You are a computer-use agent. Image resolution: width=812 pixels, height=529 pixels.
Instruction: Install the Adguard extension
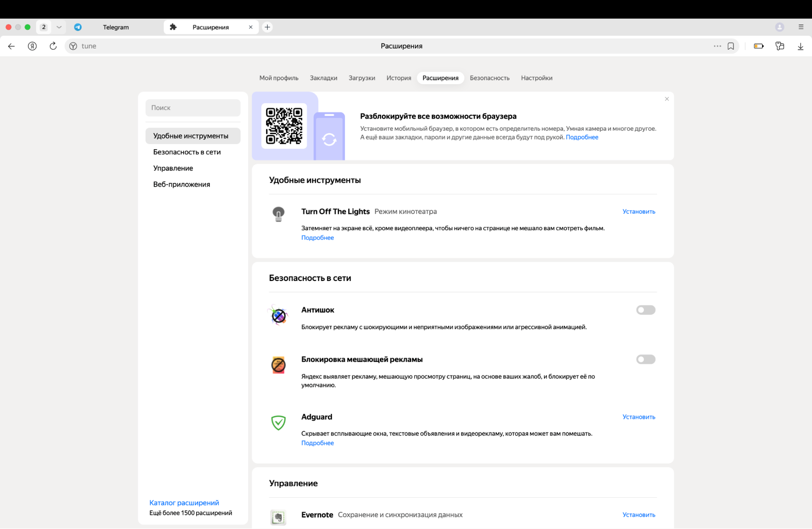639,417
